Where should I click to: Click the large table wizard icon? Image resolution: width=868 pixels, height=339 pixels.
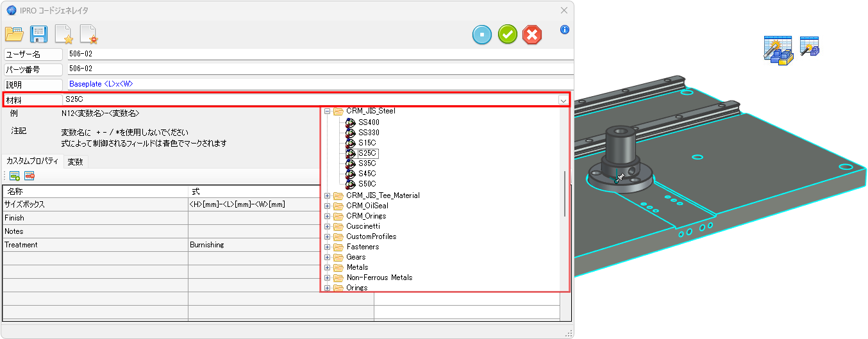pyautogui.click(x=779, y=49)
